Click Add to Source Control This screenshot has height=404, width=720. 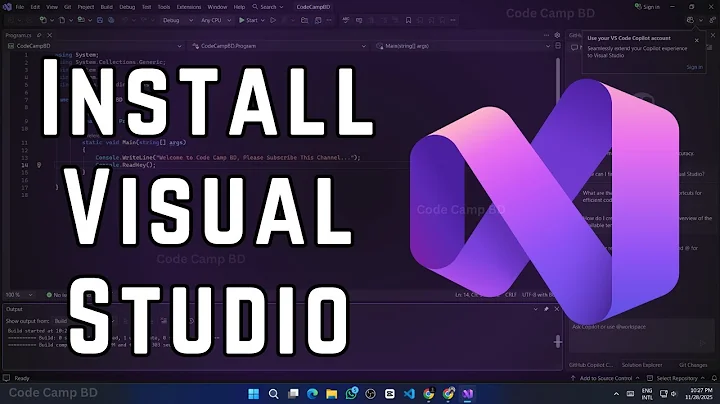coord(605,378)
